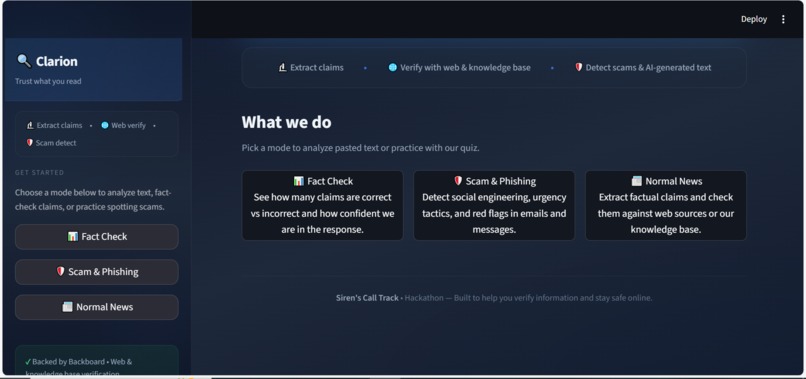Click 'Web verify' text in sidebar
This screenshot has width=806, height=379.
[129, 125]
